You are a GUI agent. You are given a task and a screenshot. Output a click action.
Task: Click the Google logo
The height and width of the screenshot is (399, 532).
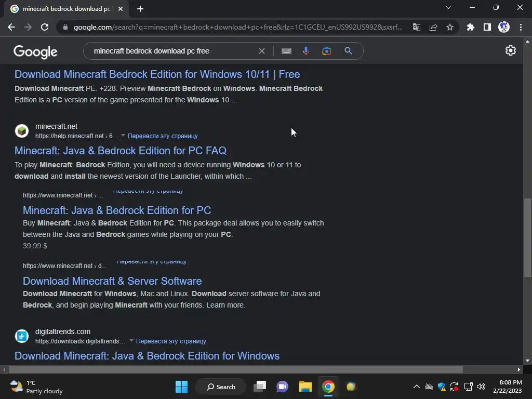(x=35, y=51)
